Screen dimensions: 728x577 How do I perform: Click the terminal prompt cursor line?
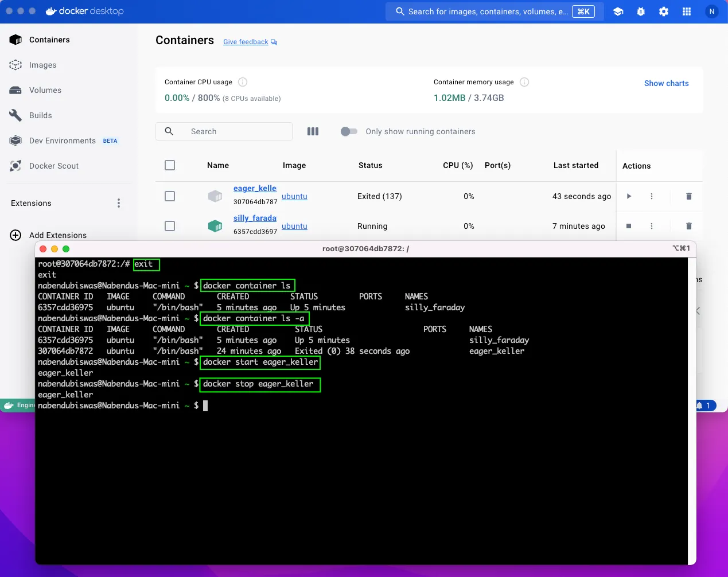point(123,406)
